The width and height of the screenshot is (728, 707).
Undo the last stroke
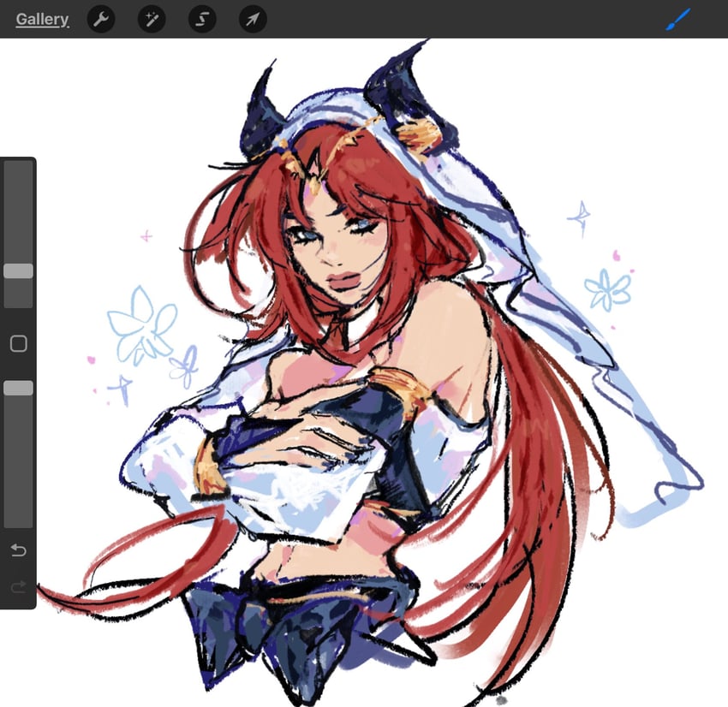pyautogui.click(x=19, y=550)
